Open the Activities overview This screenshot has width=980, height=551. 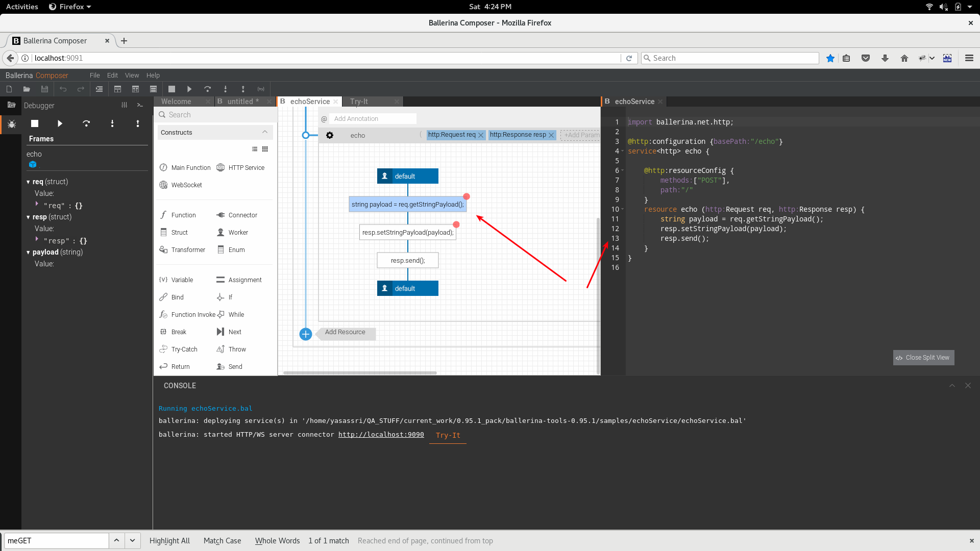pyautogui.click(x=22, y=7)
